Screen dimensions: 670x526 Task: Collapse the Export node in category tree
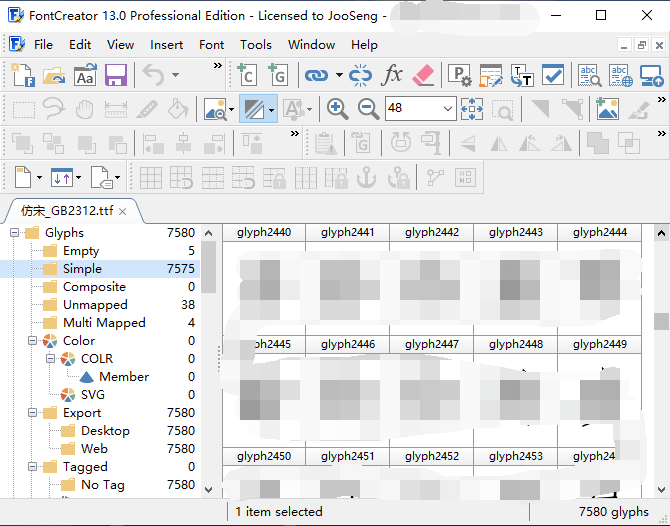(x=31, y=413)
